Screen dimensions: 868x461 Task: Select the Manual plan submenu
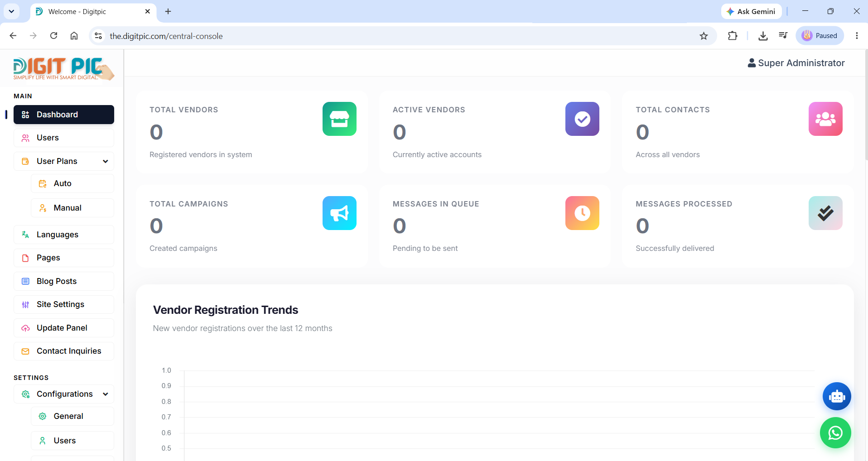pyautogui.click(x=72, y=208)
